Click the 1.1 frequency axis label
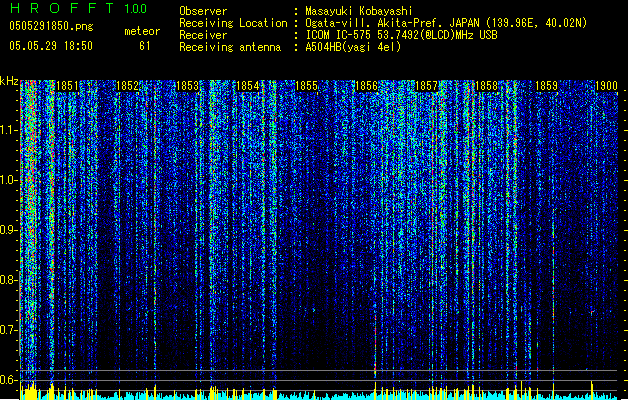The width and height of the screenshot is (629, 400). 9,130
